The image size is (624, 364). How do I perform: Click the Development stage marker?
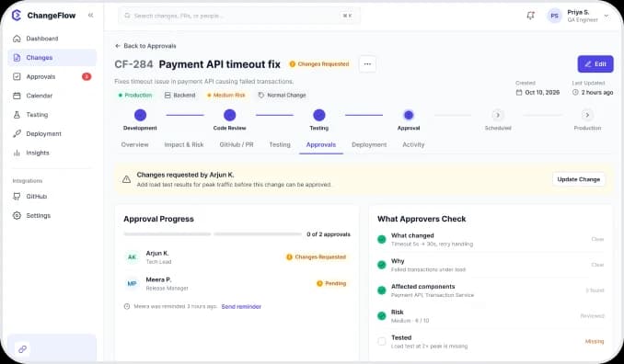(x=140, y=115)
